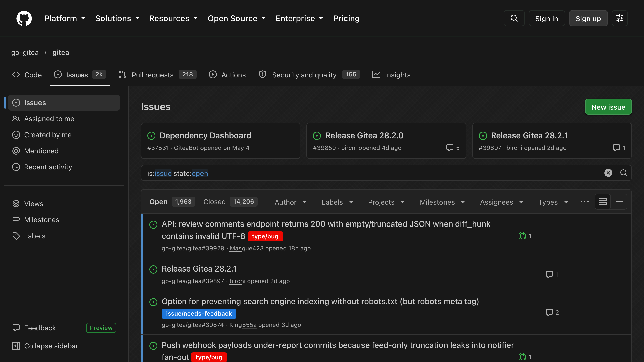Screen dimensions: 644x362
Task: Click the Sign up button
Action: (x=588, y=18)
